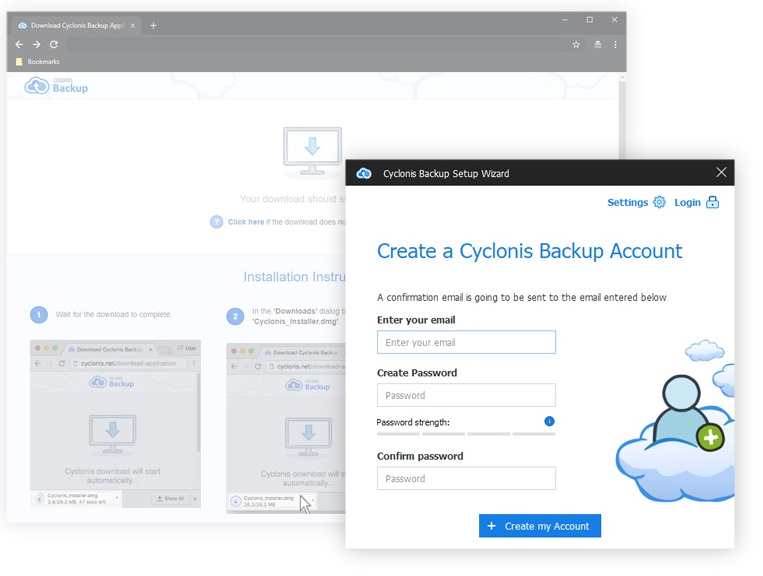
Task: Select the Download Cyclonis Backup browser tab
Action: [x=72, y=25]
